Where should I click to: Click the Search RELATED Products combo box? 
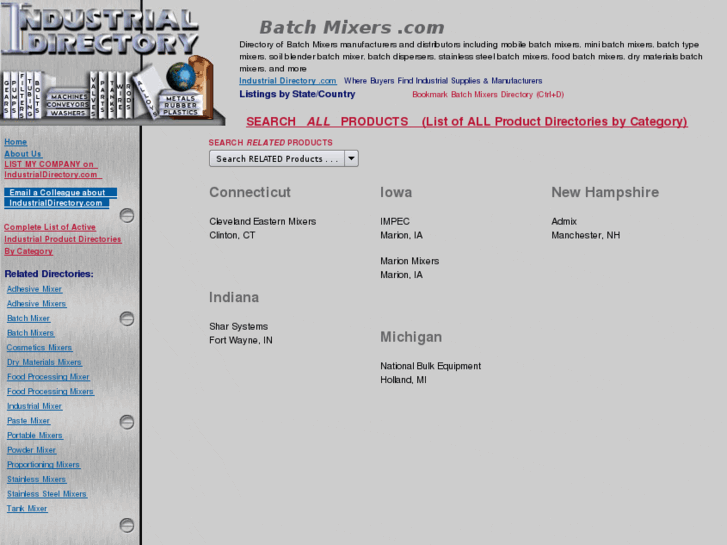[284, 159]
